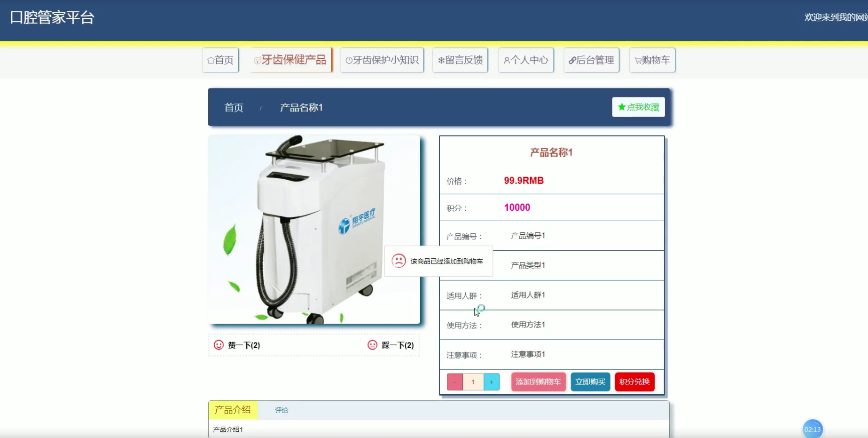The width and height of the screenshot is (868, 438).
Task: Click the 使用方法1 value
Action: click(528, 325)
